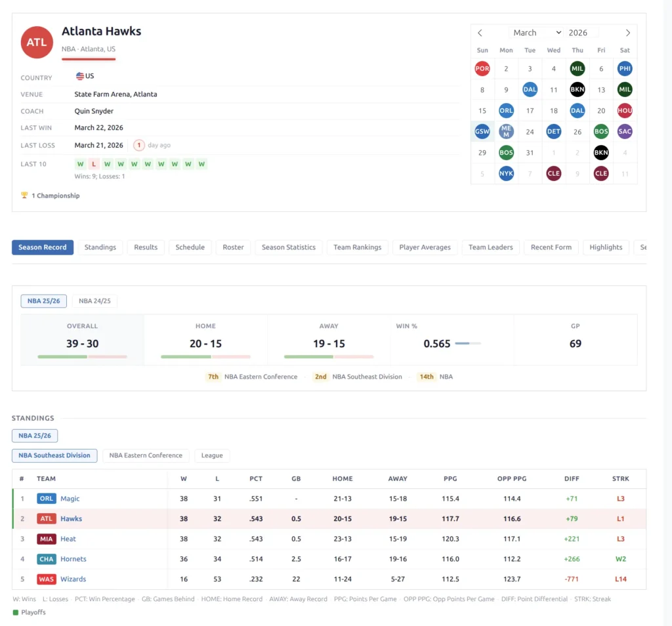Click the 7th Eastern Conference rank badge
This screenshot has height=626, width=672.
click(213, 377)
